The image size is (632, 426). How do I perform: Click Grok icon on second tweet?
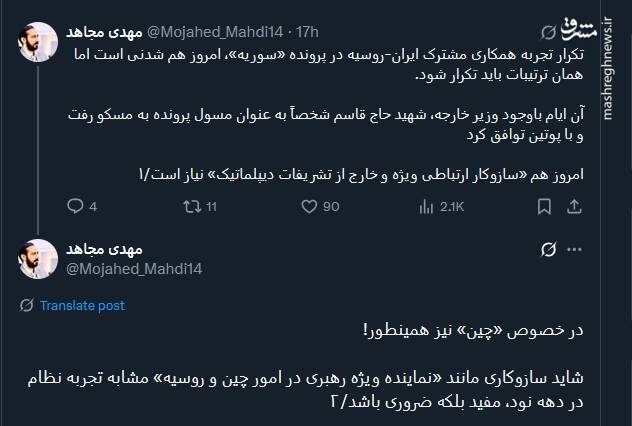coord(548,250)
